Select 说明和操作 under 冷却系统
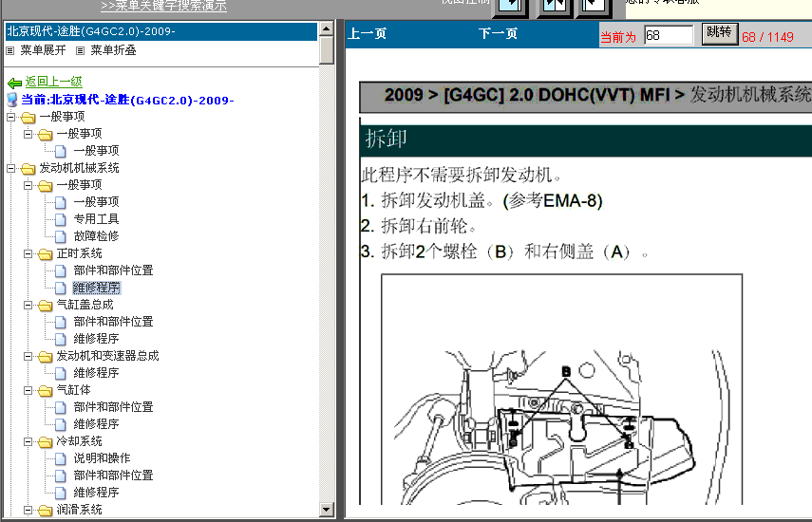 [x=102, y=458]
